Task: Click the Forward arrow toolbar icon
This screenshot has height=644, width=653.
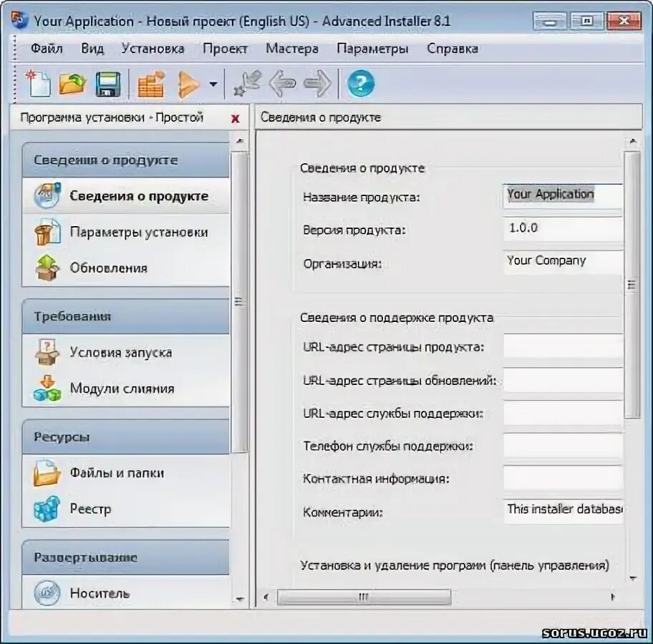Action: 317,84
